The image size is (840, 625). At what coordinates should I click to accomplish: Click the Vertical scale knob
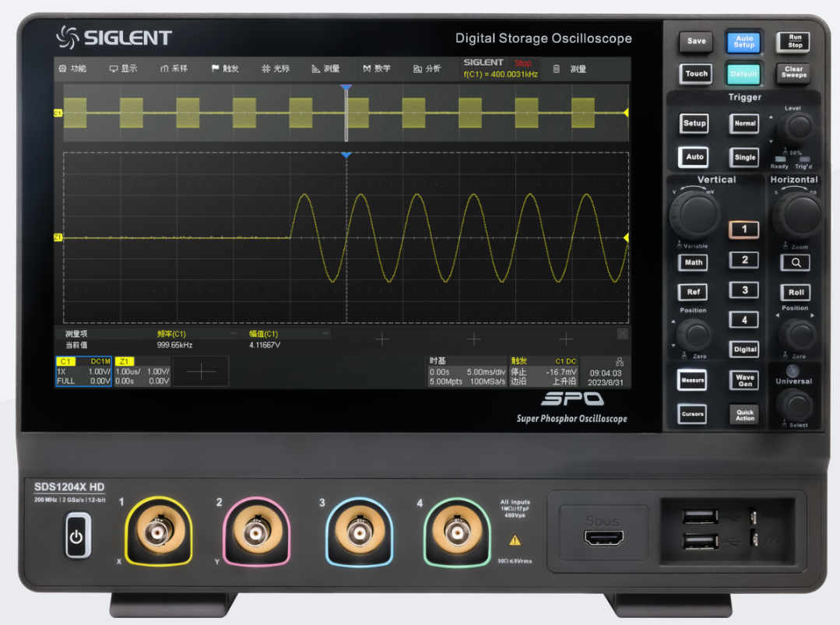coord(694,215)
